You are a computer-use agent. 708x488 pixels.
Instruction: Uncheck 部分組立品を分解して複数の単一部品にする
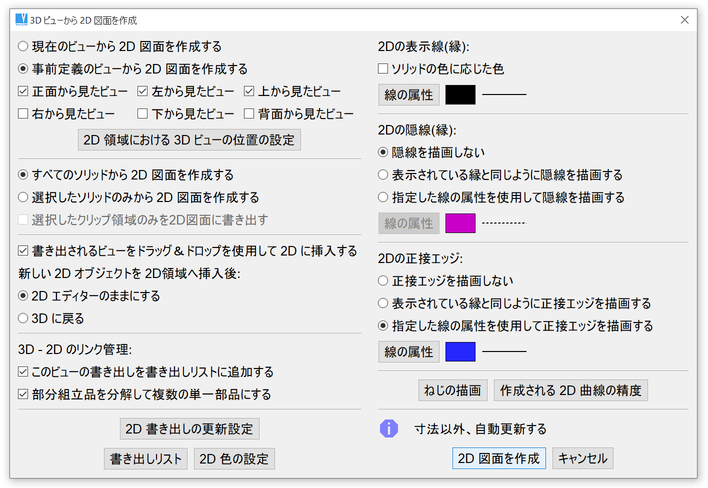[x=24, y=394]
